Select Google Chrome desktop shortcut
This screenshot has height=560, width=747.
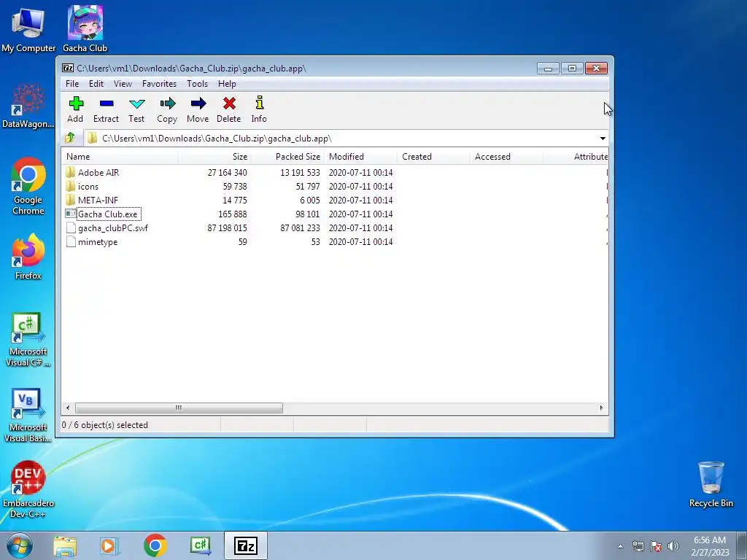pos(28,187)
